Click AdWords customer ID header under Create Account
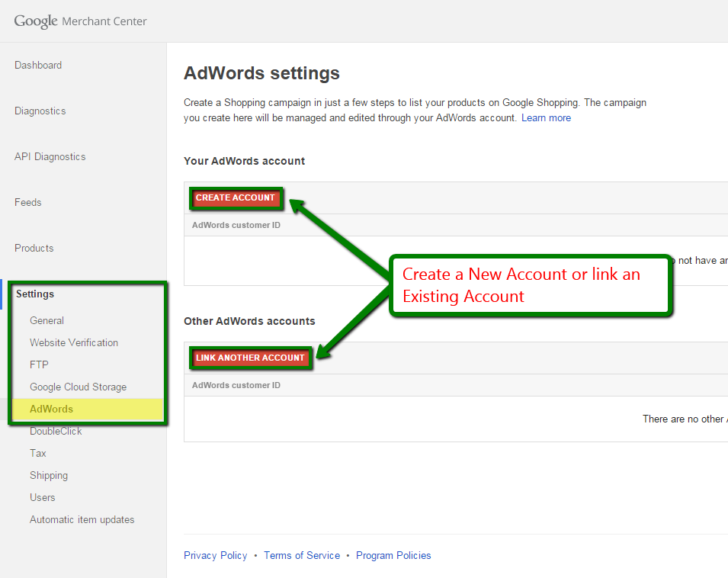 point(236,225)
